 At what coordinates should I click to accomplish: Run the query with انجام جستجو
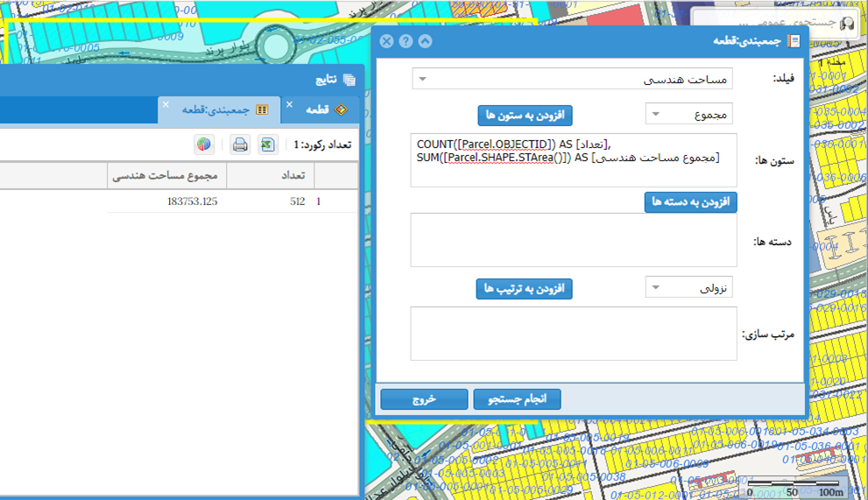tap(517, 399)
